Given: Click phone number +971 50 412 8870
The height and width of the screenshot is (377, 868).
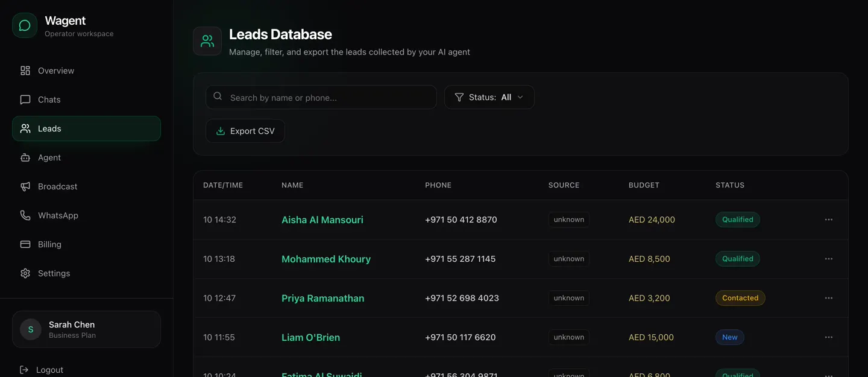Looking at the screenshot, I should pyautogui.click(x=461, y=220).
